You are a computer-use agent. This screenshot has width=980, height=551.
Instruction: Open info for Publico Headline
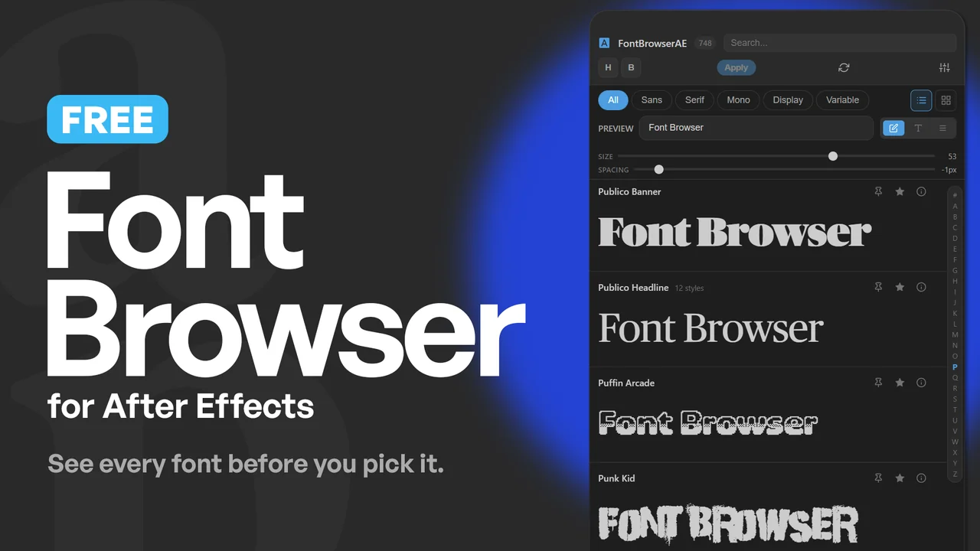point(921,287)
